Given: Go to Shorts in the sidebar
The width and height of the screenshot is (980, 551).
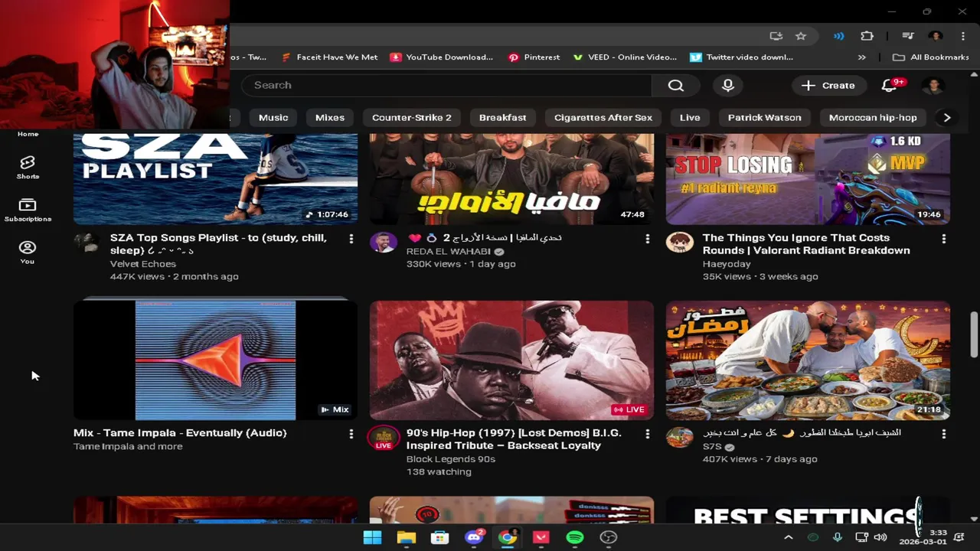Looking at the screenshot, I should tap(28, 167).
